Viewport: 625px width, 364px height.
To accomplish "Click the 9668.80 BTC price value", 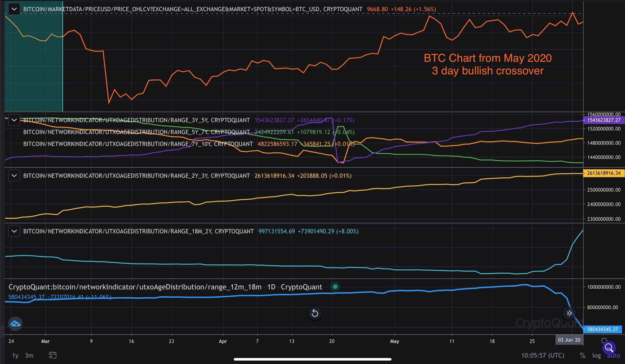I will (377, 9).
